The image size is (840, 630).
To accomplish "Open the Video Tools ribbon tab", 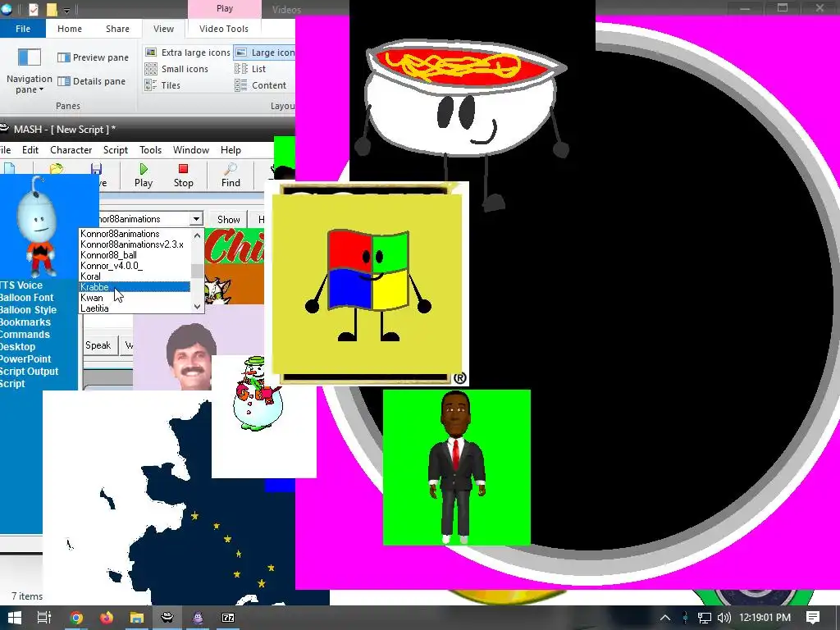I will [224, 29].
